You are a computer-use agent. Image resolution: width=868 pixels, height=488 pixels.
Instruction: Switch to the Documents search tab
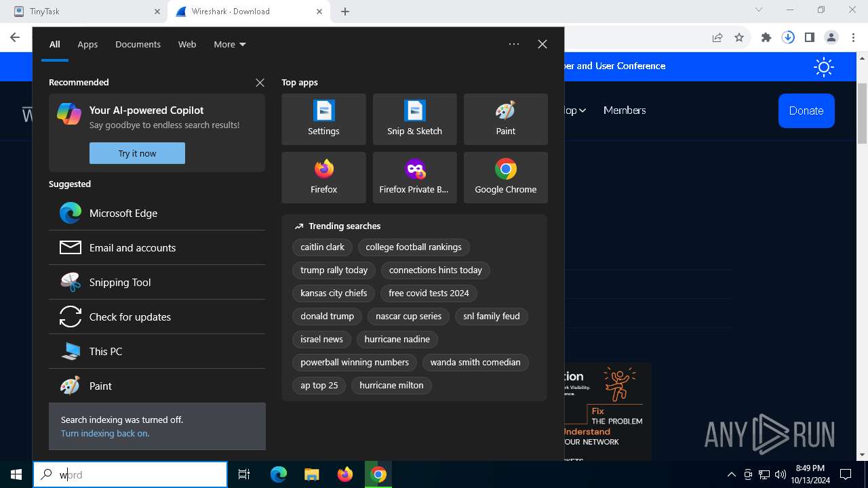pos(138,44)
